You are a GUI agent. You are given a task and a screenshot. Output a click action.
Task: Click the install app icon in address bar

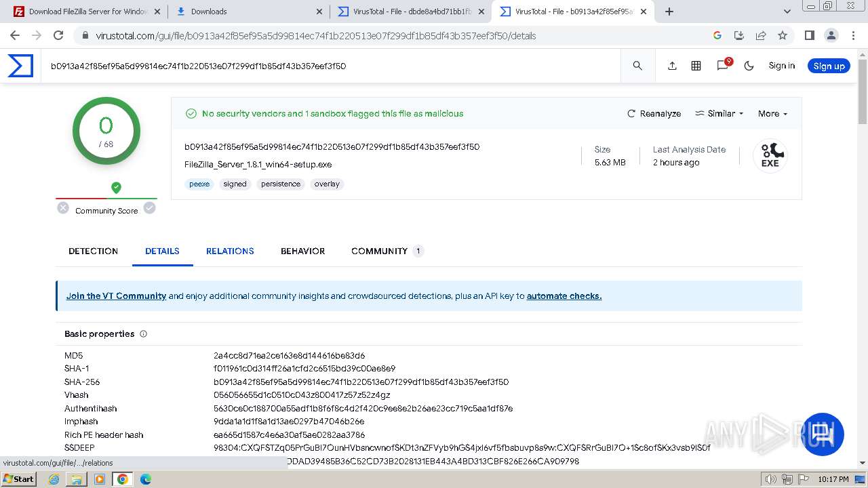point(739,35)
